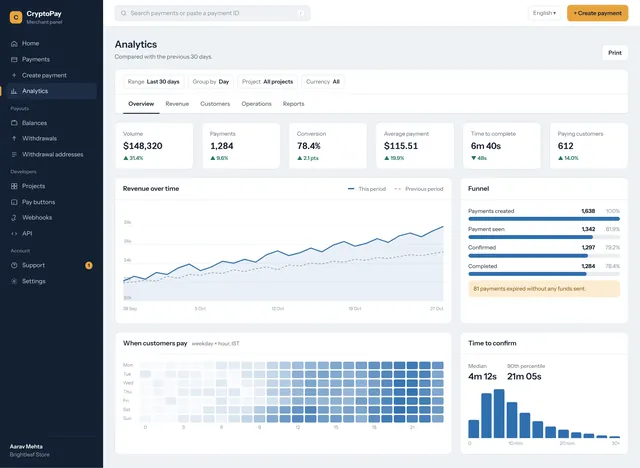
Task: Open the Currency All filter
Action: tap(322, 82)
